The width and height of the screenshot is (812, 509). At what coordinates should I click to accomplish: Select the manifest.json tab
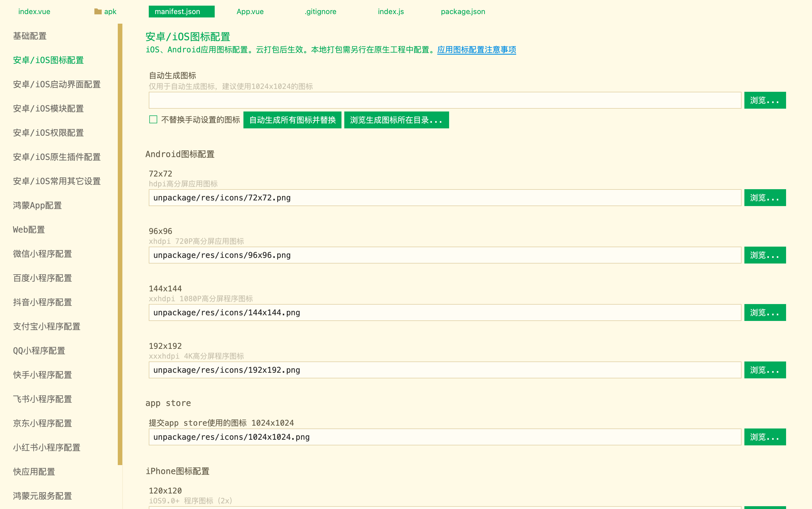(x=181, y=12)
